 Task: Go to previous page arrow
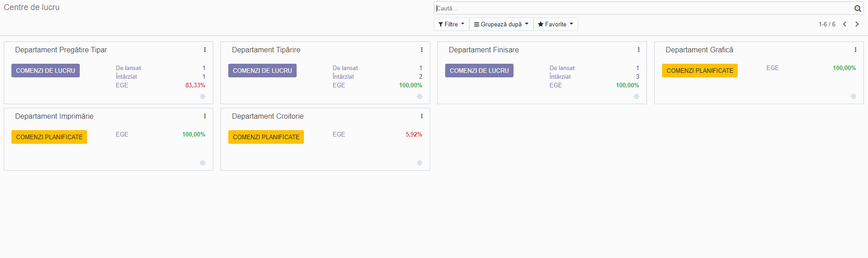click(x=844, y=24)
